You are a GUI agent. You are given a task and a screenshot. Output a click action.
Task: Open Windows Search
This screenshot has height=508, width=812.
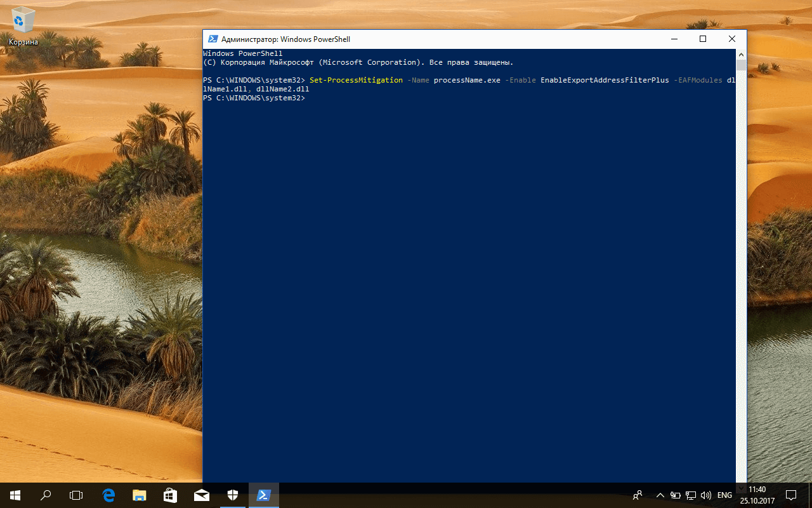pyautogui.click(x=46, y=495)
